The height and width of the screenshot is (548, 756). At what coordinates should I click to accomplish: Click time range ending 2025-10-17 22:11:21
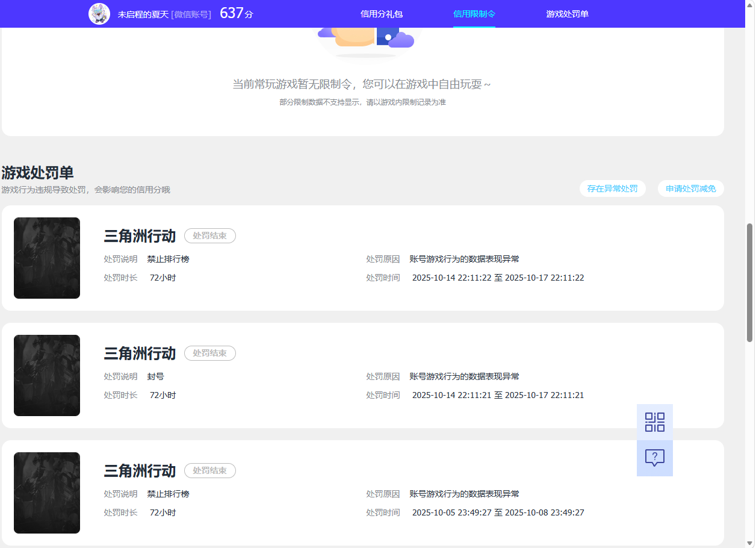pyautogui.click(x=498, y=395)
